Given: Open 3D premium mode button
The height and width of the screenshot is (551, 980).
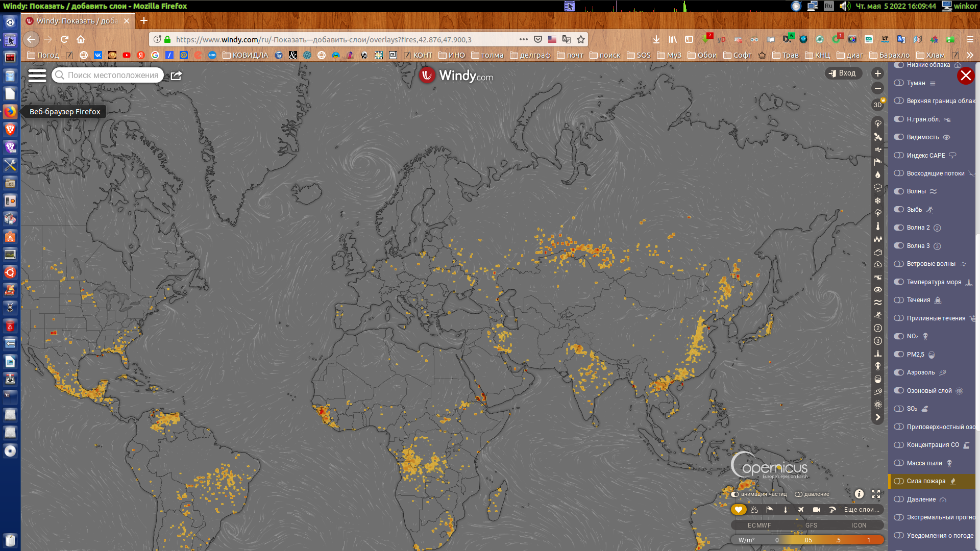Looking at the screenshot, I should coord(878,105).
